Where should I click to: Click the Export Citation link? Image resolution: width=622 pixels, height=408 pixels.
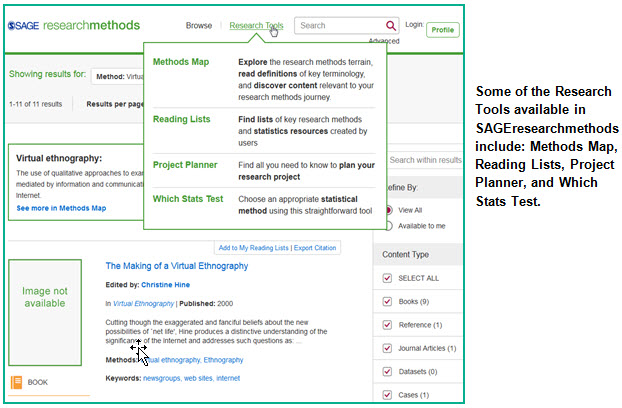click(315, 248)
